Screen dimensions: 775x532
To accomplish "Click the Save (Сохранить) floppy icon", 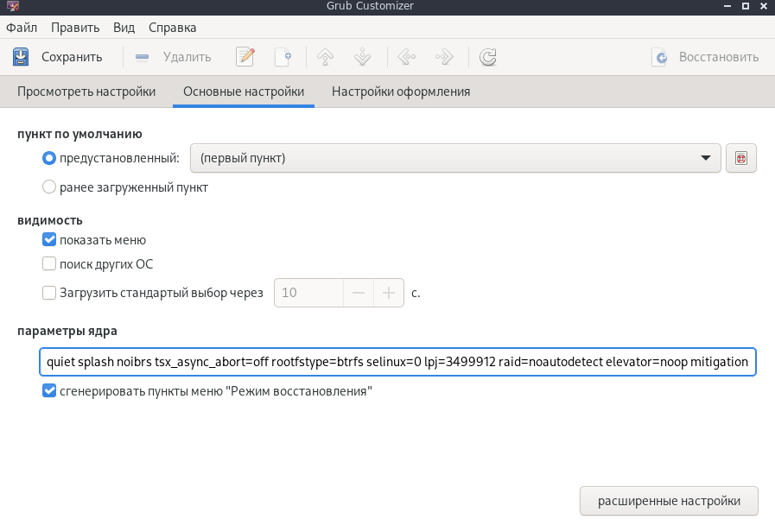I will click(x=21, y=57).
